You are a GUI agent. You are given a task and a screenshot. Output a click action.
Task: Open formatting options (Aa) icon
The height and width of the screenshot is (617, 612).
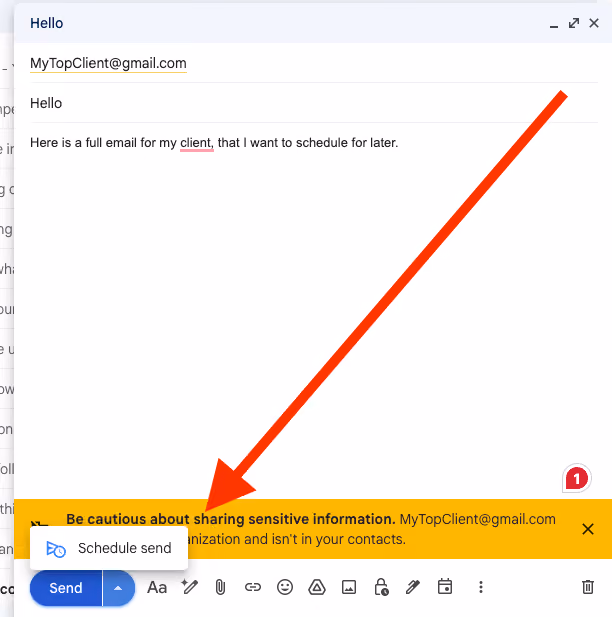(157, 587)
